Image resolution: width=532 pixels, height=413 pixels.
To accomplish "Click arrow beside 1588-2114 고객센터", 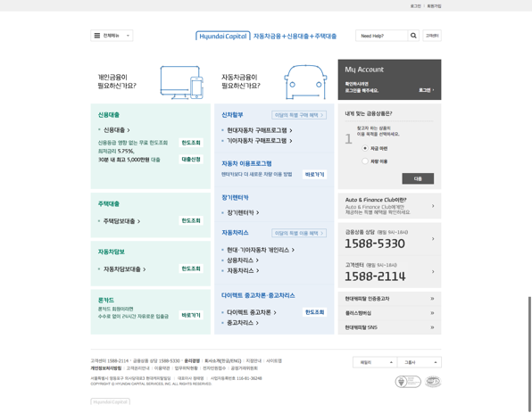I will tap(433, 271).
